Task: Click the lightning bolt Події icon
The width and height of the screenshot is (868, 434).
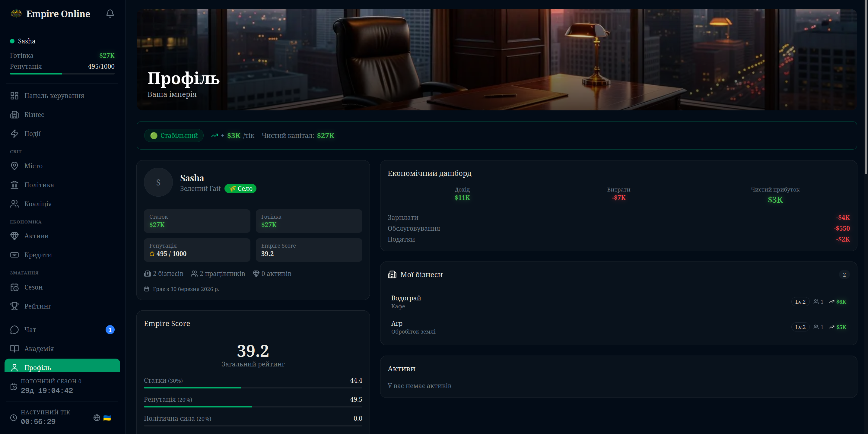Action: coord(14,133)
